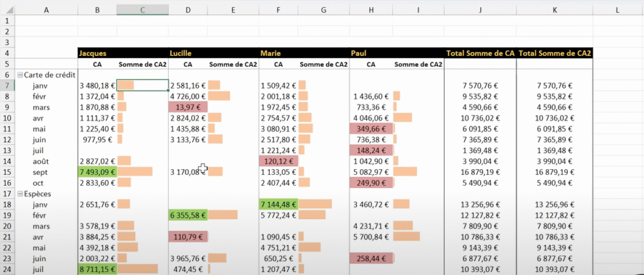Click the Marie header cell
Screen dimensions: 644x275
click(x=278, y=53)
